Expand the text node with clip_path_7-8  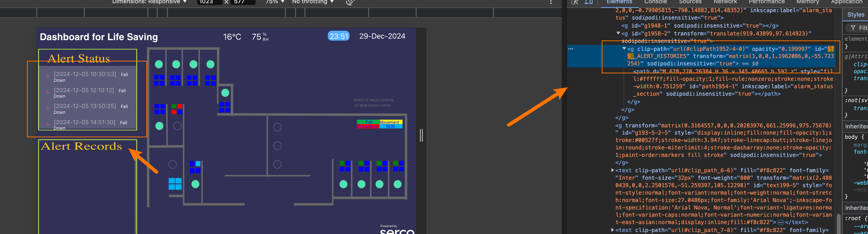pyautogui.click(x=612, y=230)
